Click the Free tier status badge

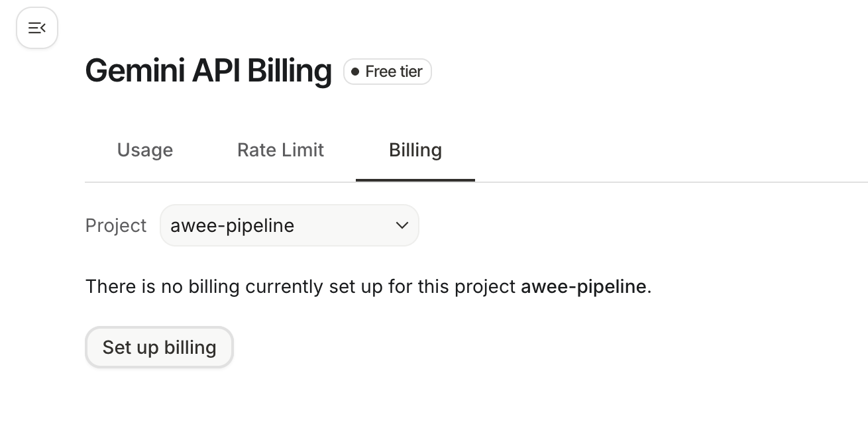[x=388, y=72]
